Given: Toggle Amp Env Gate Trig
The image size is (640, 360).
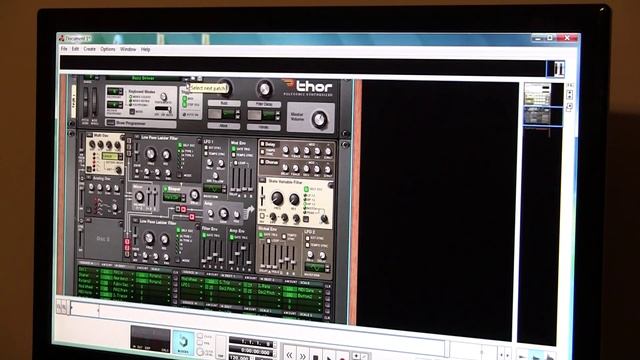Looking at the screenshot, I should click(x=231, y=237).
